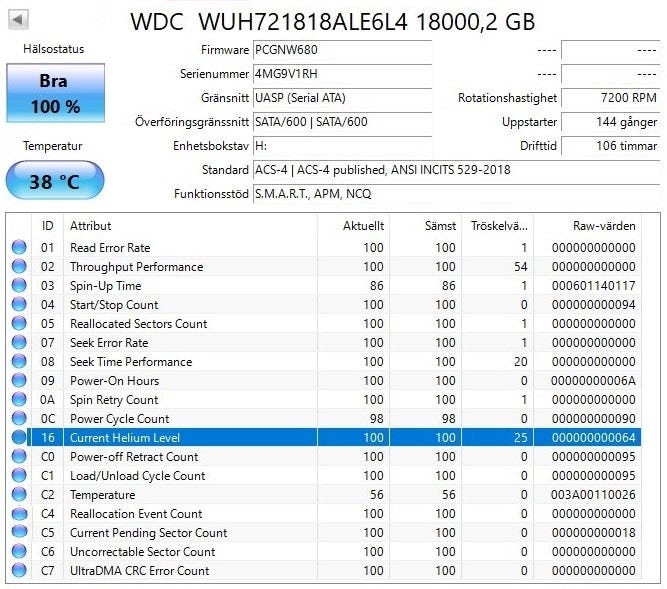Image resolution: width=667 pixels, height=589 pixels.
Task: Click status icon for Seek Time Performance
Action: [19, 361]
